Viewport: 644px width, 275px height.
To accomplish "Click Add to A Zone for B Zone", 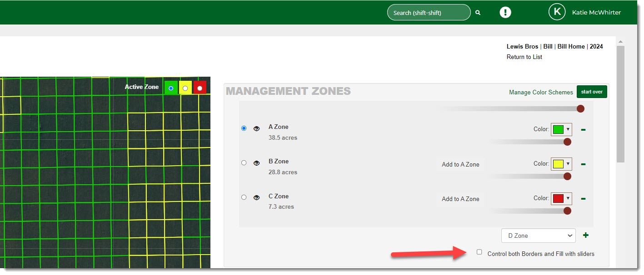I will [460, 164].
